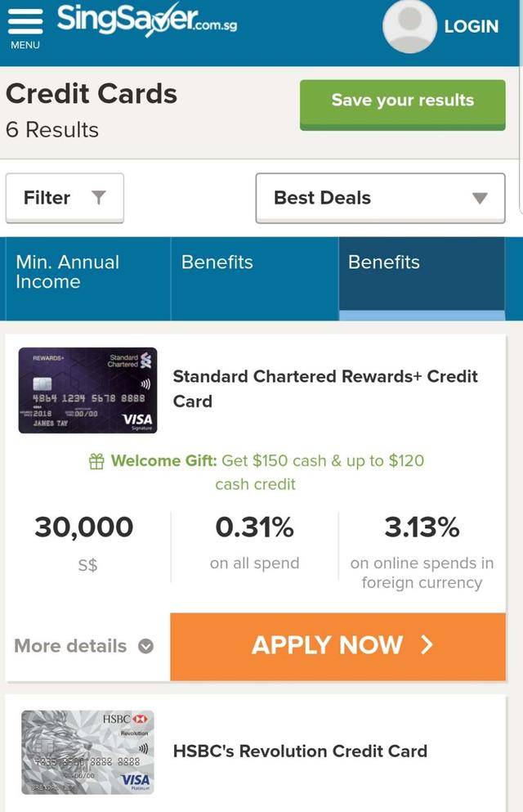Click the Standard Chartered card image
The height and width of the screenshot is (812, 523).
pyautogui.click(x=87, y=390)
